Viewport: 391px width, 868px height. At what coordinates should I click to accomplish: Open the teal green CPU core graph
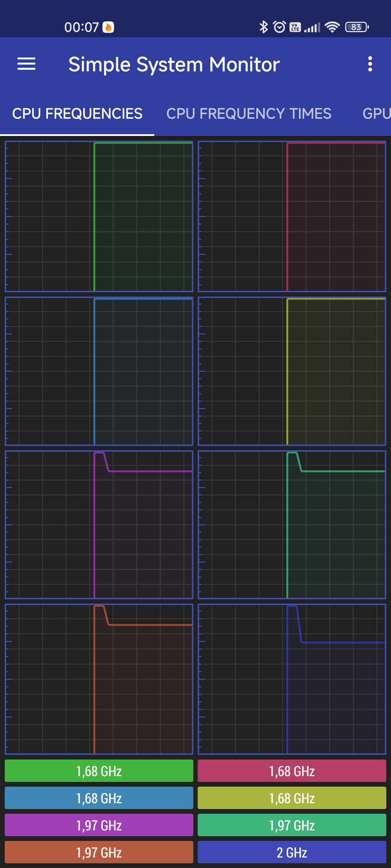coord(292,524)
